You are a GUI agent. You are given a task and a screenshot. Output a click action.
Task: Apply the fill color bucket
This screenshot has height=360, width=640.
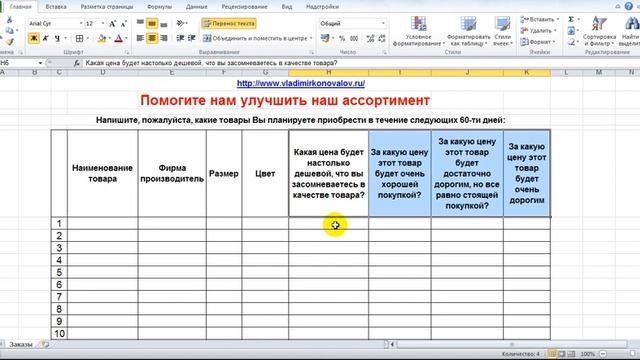[102, 38]
